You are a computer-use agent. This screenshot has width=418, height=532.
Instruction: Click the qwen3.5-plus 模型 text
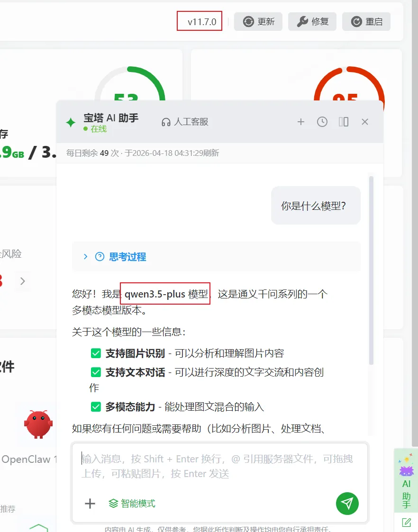click(166, 294)
